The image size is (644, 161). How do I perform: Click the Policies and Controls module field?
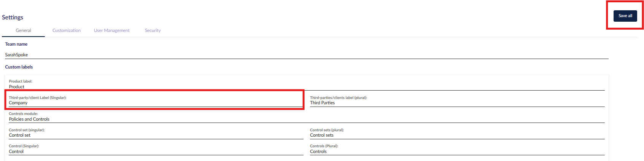(x=307, y=119)
